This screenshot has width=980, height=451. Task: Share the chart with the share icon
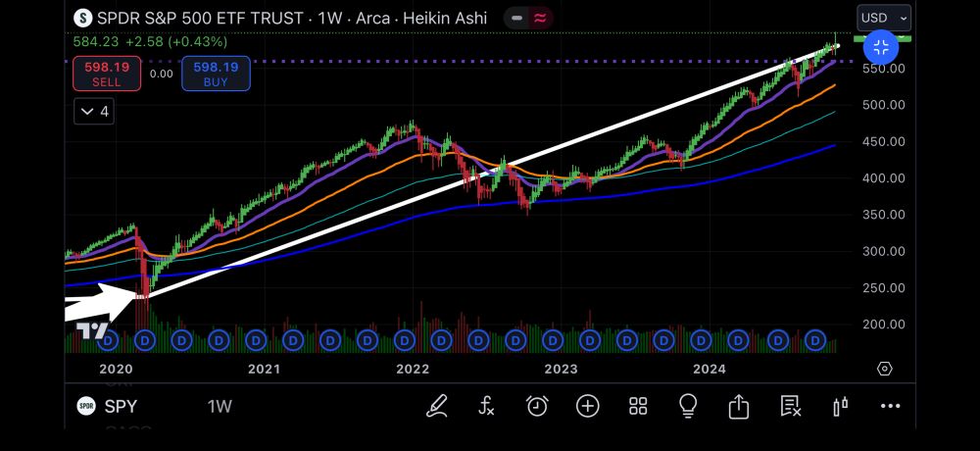coord(739,407)
